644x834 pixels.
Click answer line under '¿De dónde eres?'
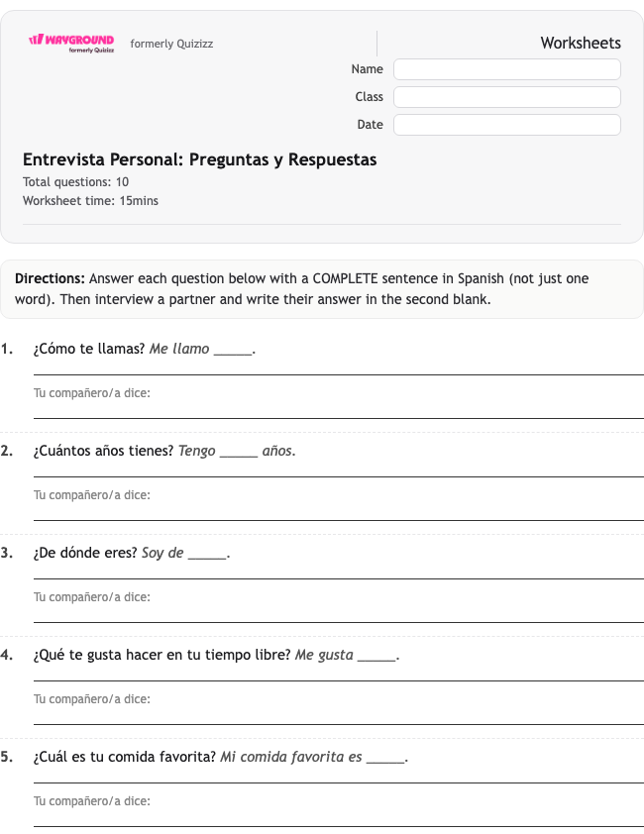[339, 573]
